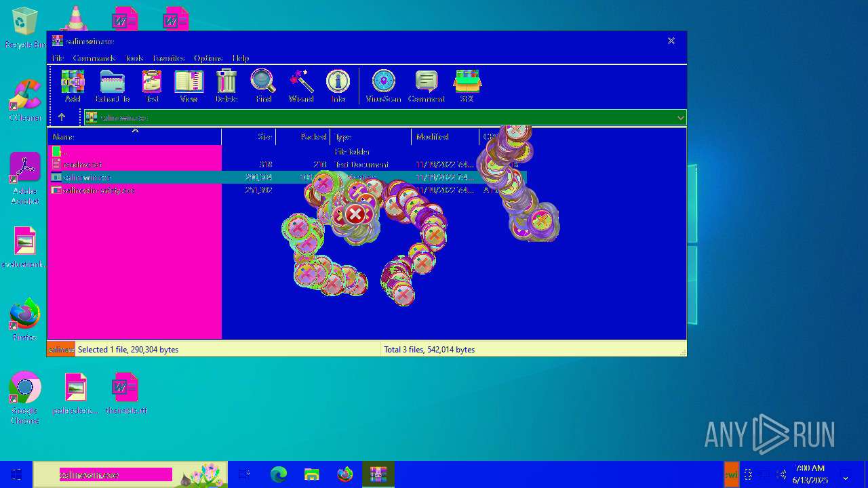Expand the archive path dropdown arrow
Image resolution: width=868 pixels, height=488 pixels.
click(680, 118)
